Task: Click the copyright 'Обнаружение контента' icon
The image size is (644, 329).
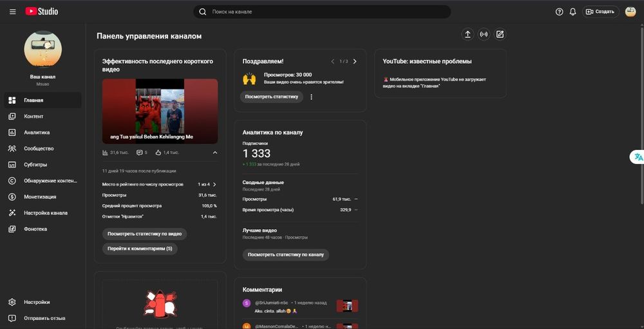Action: click(x=12, y=181)
